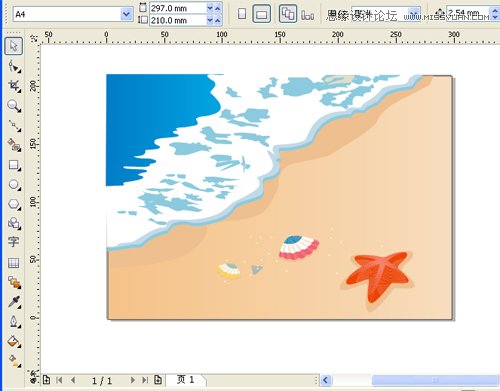Increase the page width with up arrow
The width and height of the screenshot is (500, 391).
click(x=218, y=8)
